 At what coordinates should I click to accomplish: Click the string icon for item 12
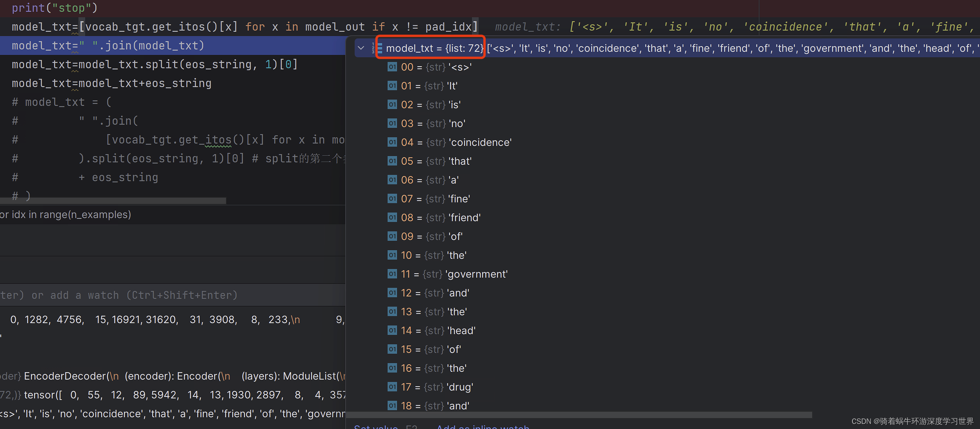[392, 293]
